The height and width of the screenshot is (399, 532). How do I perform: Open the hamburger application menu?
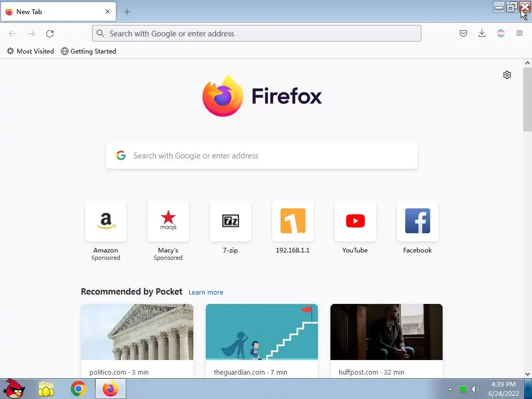pos(520,33)
